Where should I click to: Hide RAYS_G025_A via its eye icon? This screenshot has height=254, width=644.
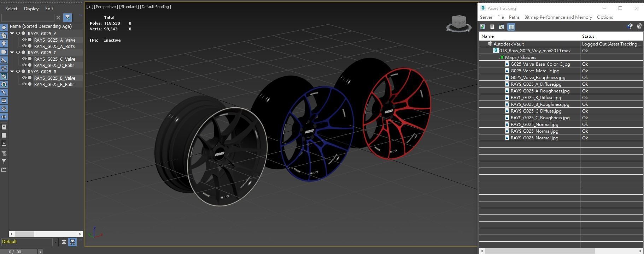pos(18,34)
